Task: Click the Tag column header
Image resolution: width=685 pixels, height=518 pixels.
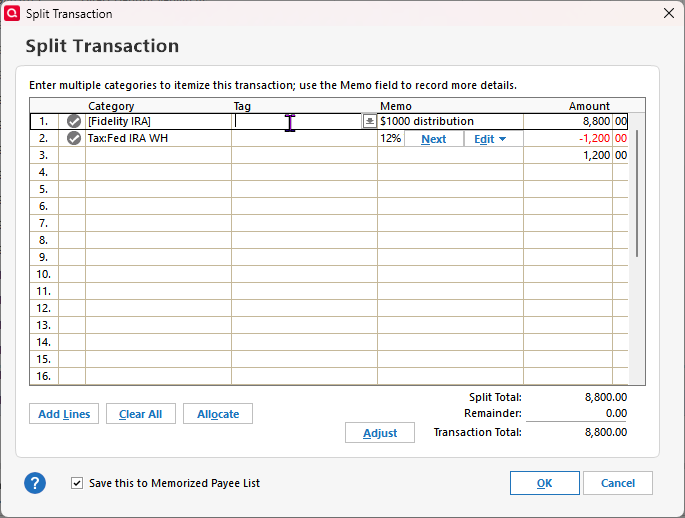Action: [x=242, y=106]
